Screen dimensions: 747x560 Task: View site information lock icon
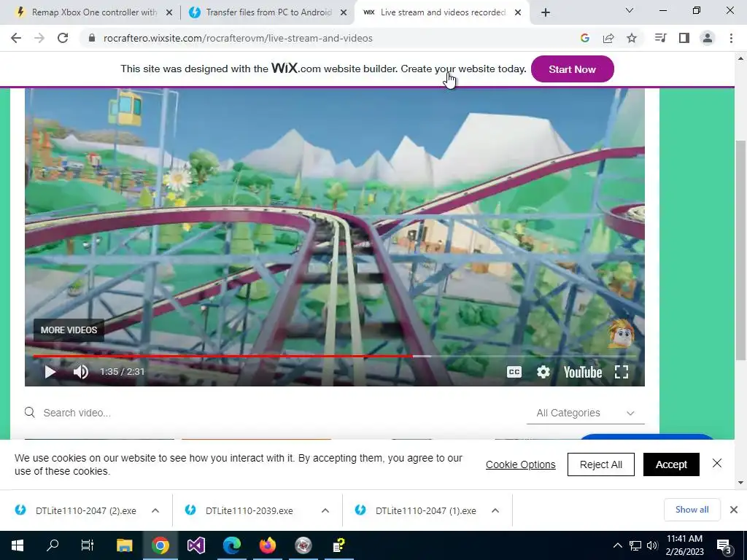click(x=91, y=38)
